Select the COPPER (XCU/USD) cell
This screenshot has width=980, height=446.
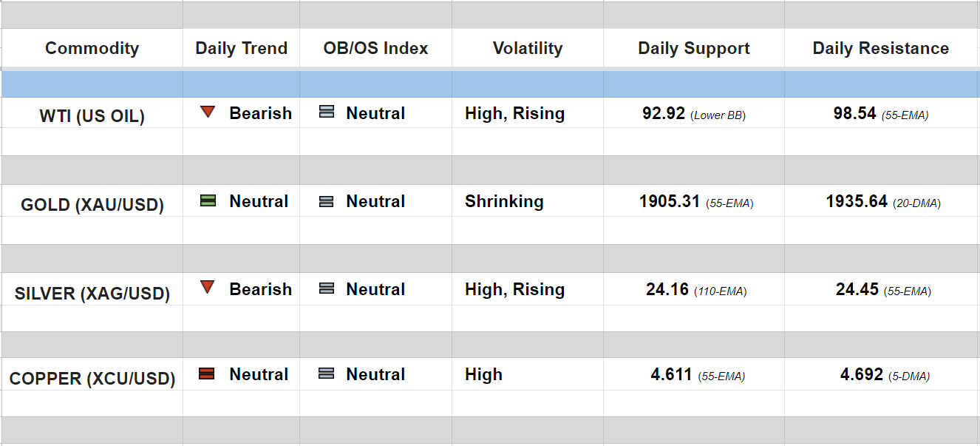coord(92,379)
